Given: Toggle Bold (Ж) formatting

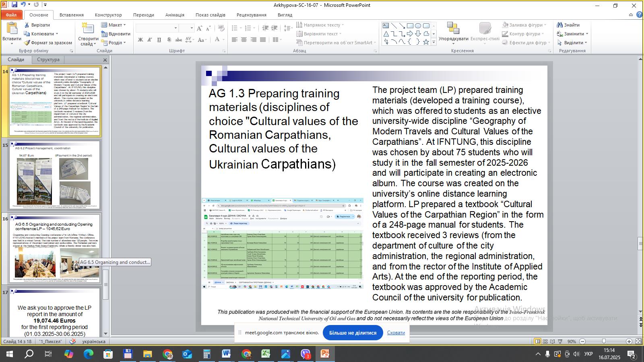Looking at the screenshot, I should tap(140, 40).
